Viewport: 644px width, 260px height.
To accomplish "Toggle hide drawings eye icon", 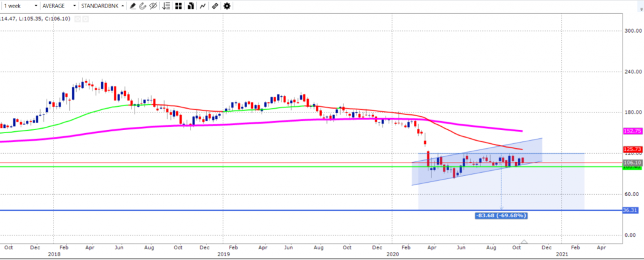I will (x=153, y=6).
